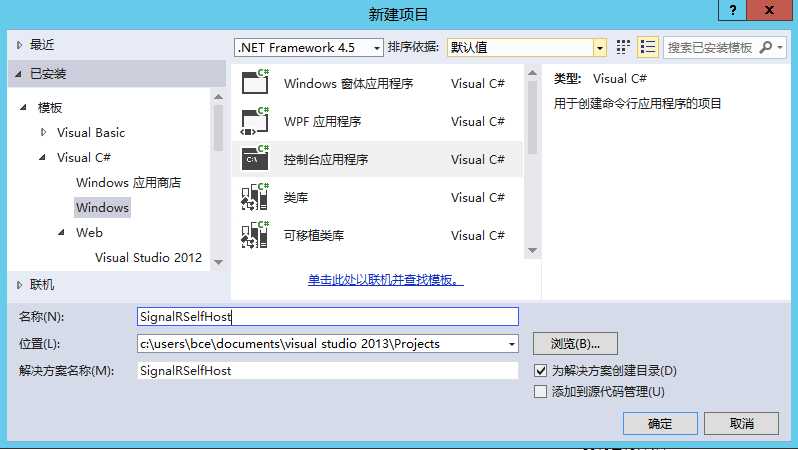The width and height of the screenshot is (798, 450).
Task: Click the 取消 button
Action: point(742,423)
